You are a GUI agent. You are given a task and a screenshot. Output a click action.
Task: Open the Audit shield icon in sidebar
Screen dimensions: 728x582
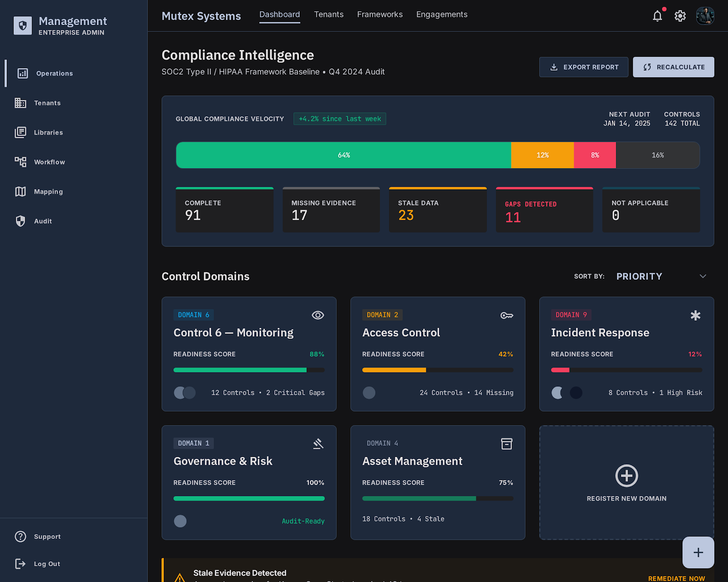pyautogui.click(x=20, y=221)
